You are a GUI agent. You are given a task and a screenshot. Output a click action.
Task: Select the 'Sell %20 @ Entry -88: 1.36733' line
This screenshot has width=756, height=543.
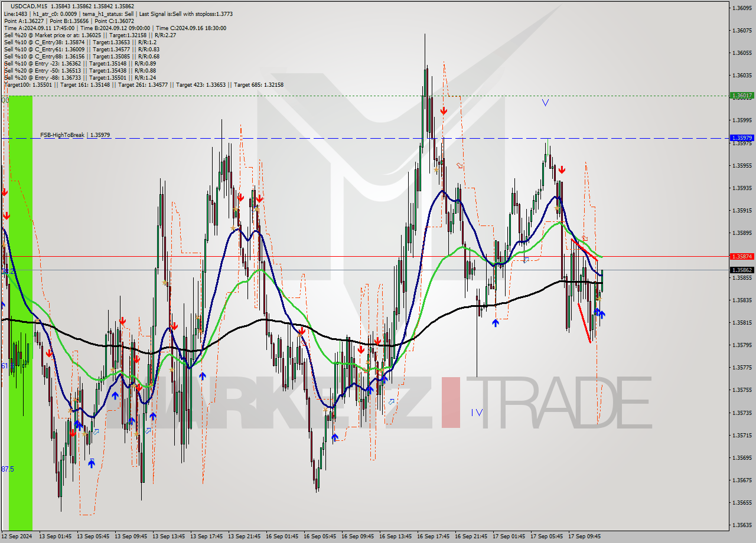point(80,77)
